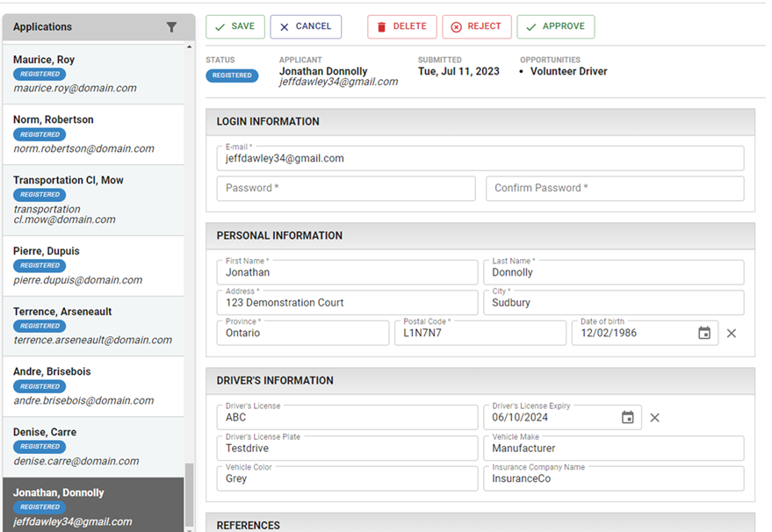
Task: Click the Driver's Information section header
Action: 480,381
